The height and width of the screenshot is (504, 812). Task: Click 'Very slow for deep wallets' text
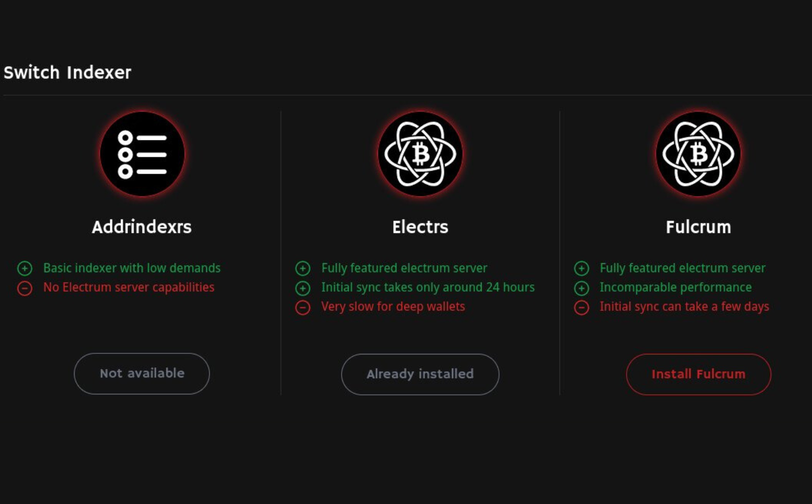coord(393,307)
